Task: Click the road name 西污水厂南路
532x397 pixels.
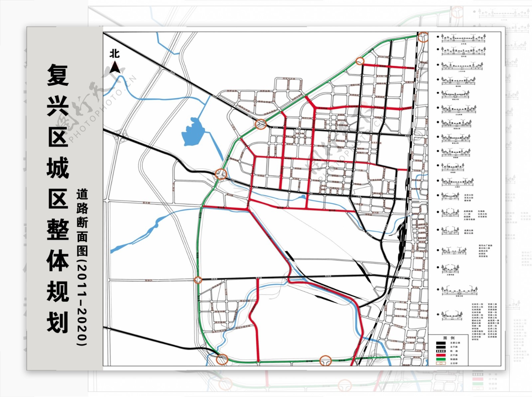Action: [485, 245]
